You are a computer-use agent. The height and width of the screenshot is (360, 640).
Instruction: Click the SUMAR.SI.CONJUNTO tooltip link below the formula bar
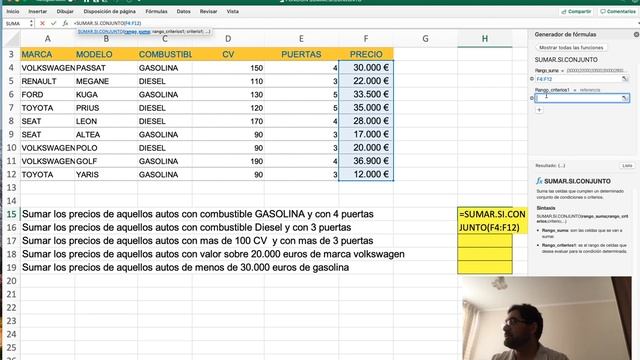pyautogui.click(x=101, y=31)
